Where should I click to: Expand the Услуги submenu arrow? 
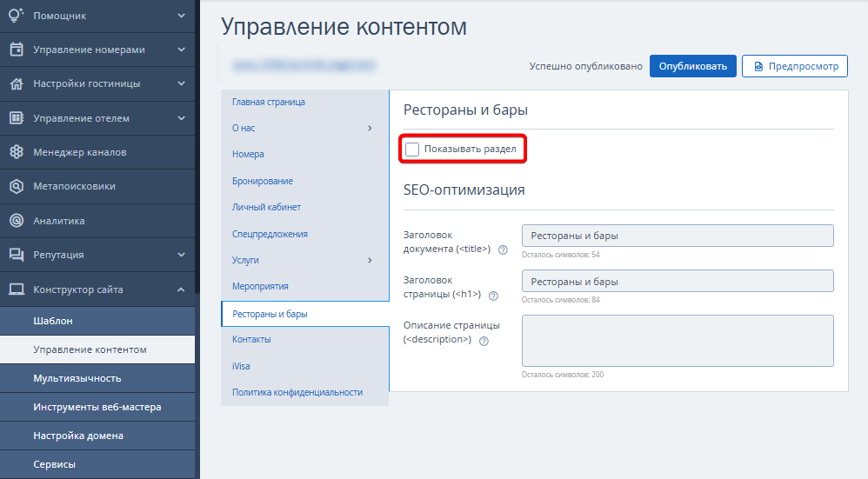(370, 260)
